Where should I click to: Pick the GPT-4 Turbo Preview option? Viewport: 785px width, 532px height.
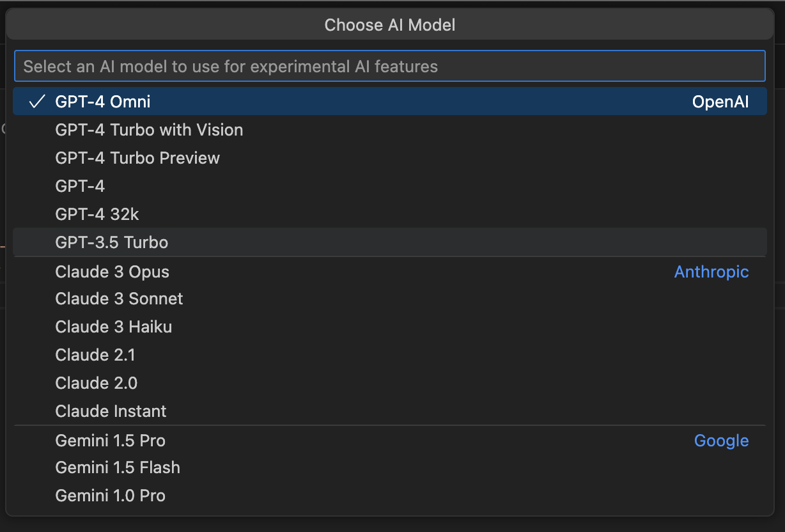137,158
